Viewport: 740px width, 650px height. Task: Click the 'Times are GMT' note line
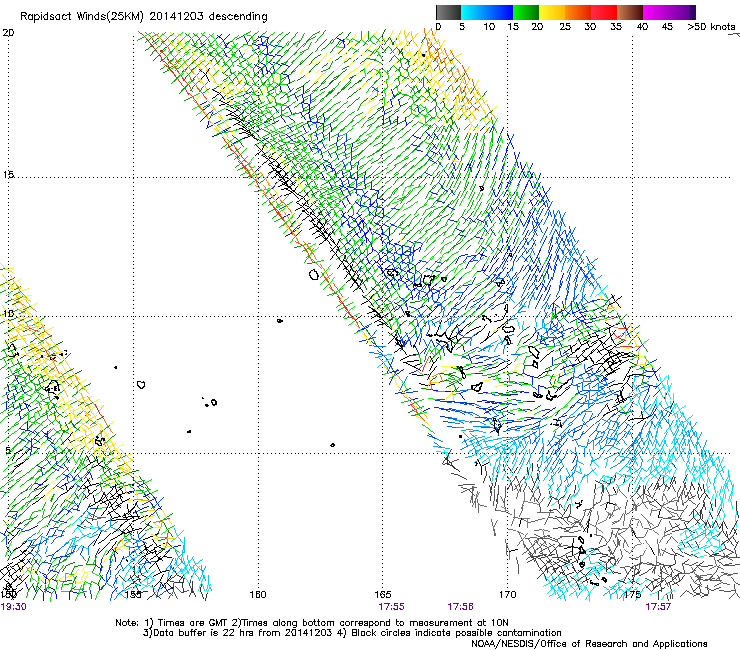(x=311, y=623)
